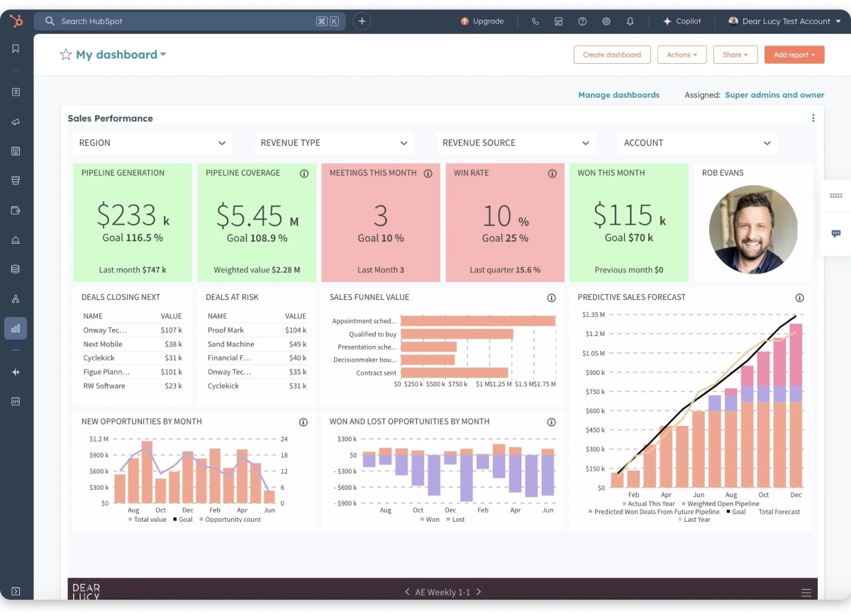The image size is (851, 616).
Task: Toggle the Opportunity count legend item
Action: click(x=230, y=520)
